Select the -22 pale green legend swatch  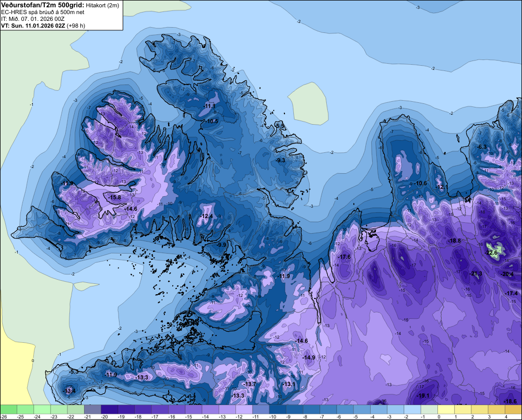[x=76, y=410]
